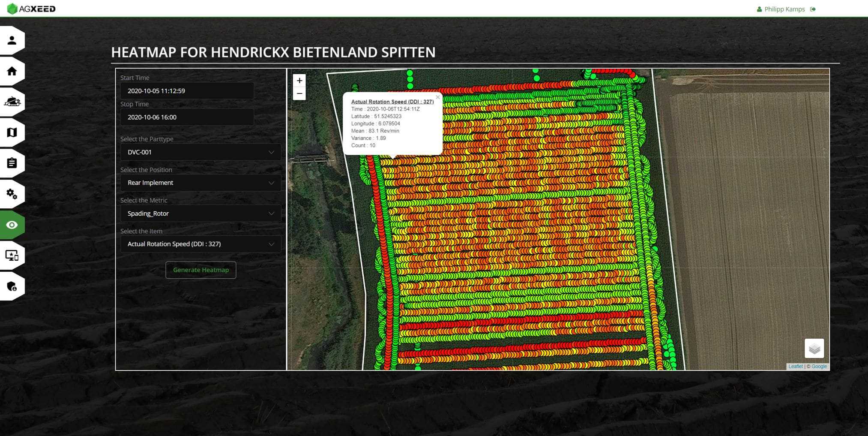Expand the Metric dropdown showing Spading_Rotor

(x=201, y=213)
